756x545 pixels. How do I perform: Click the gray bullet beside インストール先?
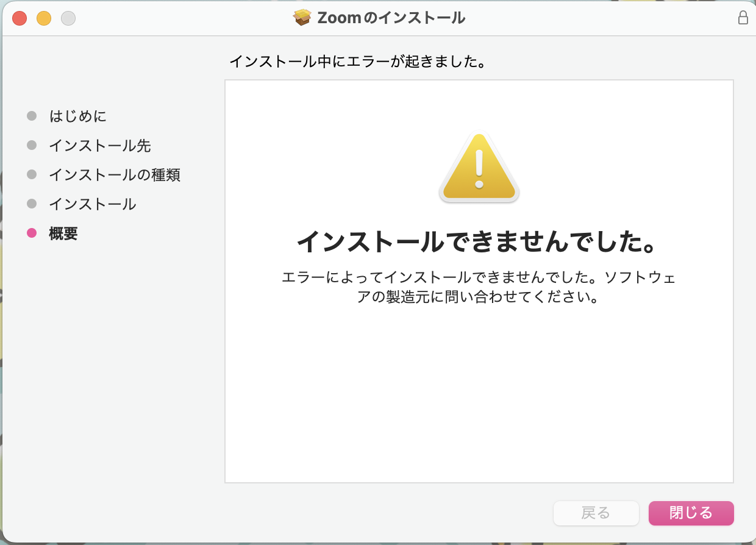click(x=32, y=145)
